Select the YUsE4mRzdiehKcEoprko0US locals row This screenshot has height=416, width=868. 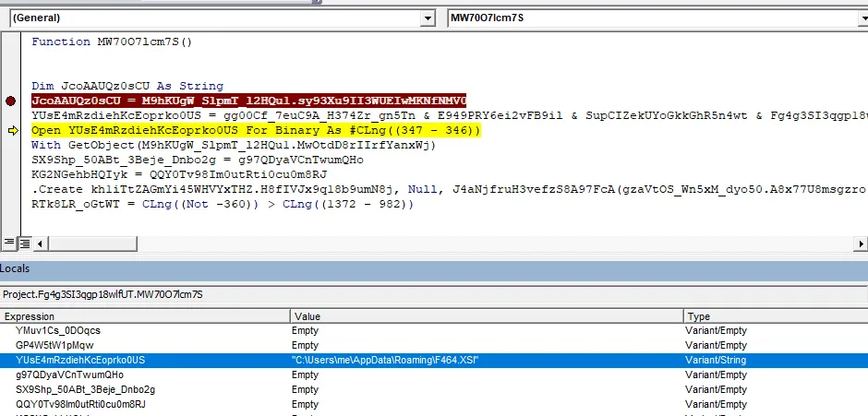434,360
